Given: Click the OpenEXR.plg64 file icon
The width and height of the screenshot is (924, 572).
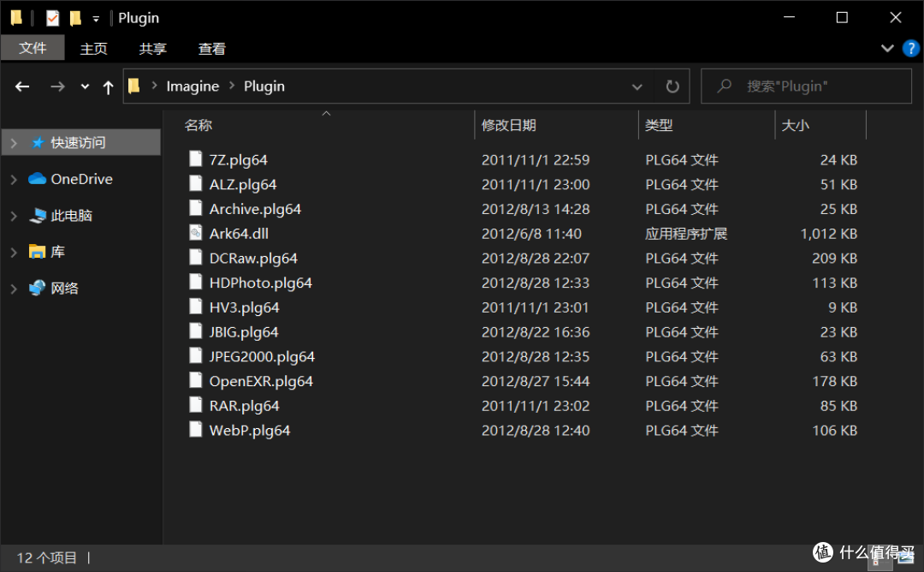Looking at the screenshot, I should pyautogui.click(x=196, y=379).
